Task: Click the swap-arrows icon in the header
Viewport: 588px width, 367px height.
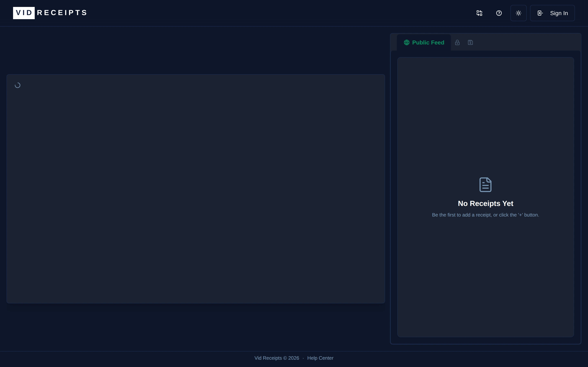Action: [479, 13]
